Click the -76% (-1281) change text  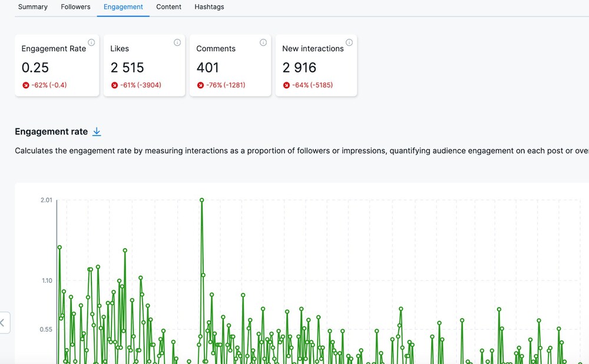[226, 85]
